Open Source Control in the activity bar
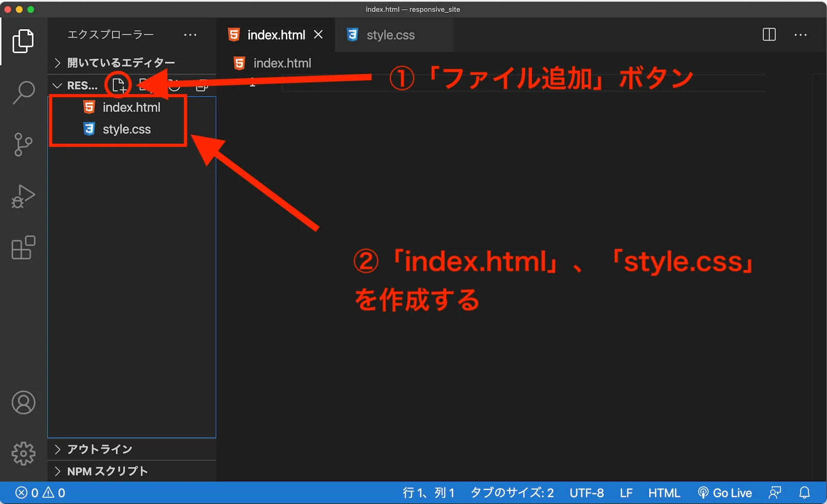The image size is (827, 504). pyautogui.click(x=23, y=145)
